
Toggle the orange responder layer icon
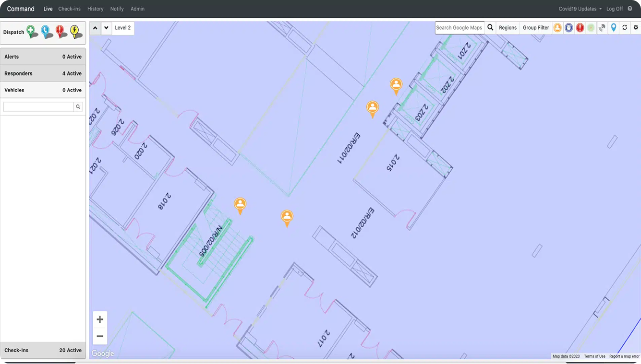(x=557, y=28)
